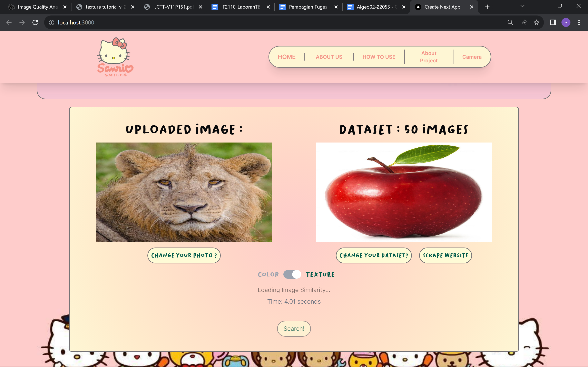This screenshot has width=588, height=367.
Task: Click Change Your Dataset button
Action: tap(374, 255)
